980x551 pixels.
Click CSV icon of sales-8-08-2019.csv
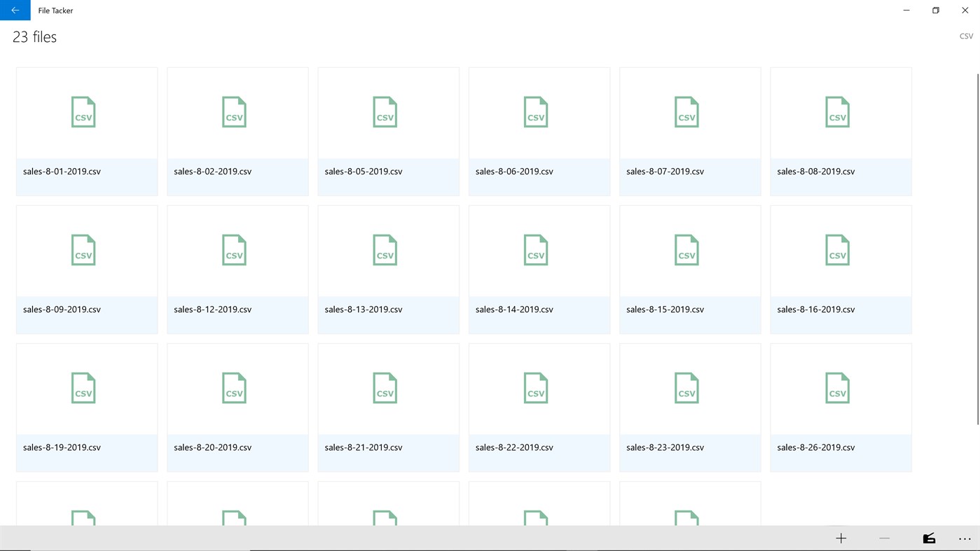coord(838,112)
